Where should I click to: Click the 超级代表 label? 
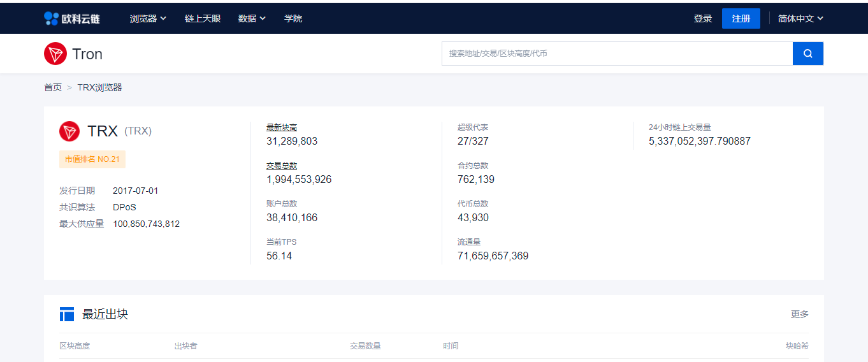pos(473,127)
